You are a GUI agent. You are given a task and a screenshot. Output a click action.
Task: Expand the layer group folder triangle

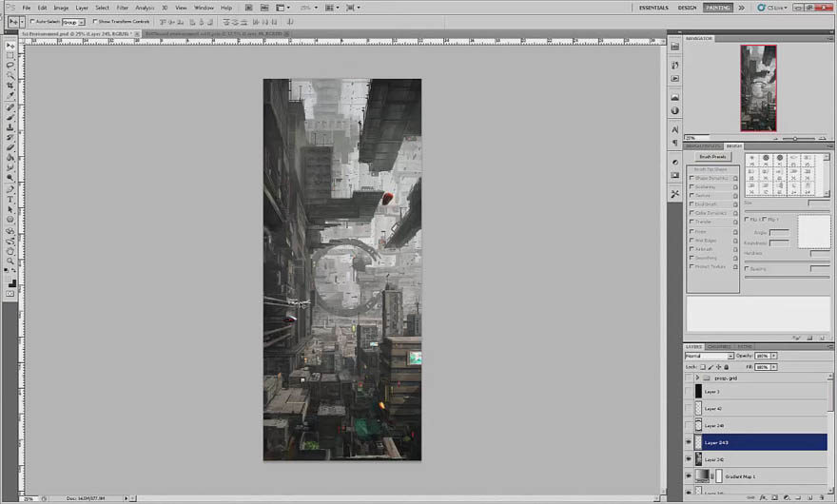pos(697,378)
